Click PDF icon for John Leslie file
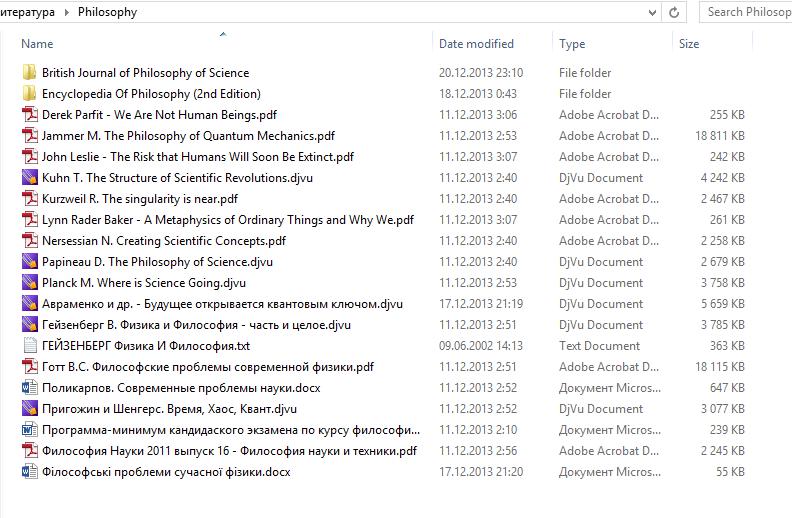This screenshot has height=518, width=792. point(30,157)
